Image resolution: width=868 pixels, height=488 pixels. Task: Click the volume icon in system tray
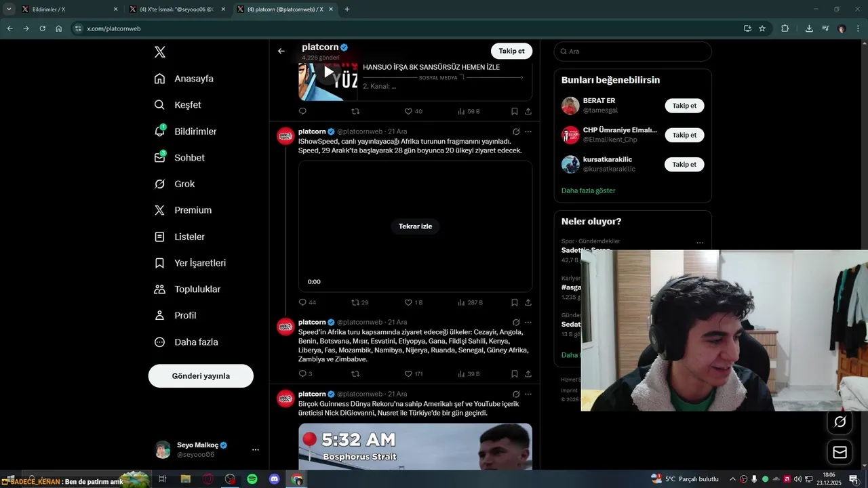(x=797, y=479)
